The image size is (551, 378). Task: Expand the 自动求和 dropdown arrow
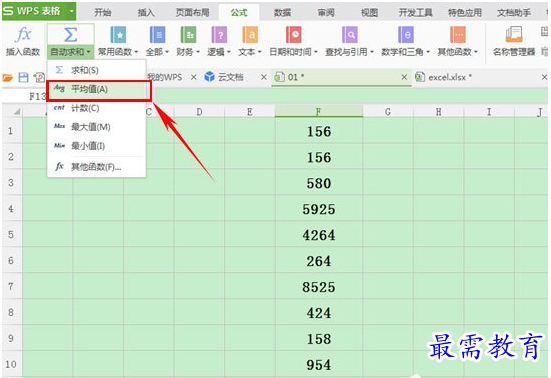(x=89, y=52)
